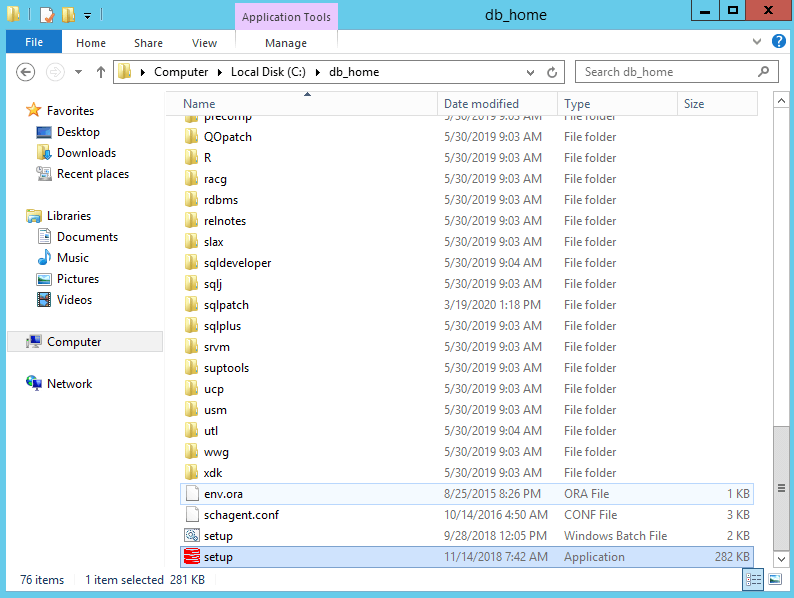
Task: Select the Application Tools contextual tab
Action: coord(286,17)
